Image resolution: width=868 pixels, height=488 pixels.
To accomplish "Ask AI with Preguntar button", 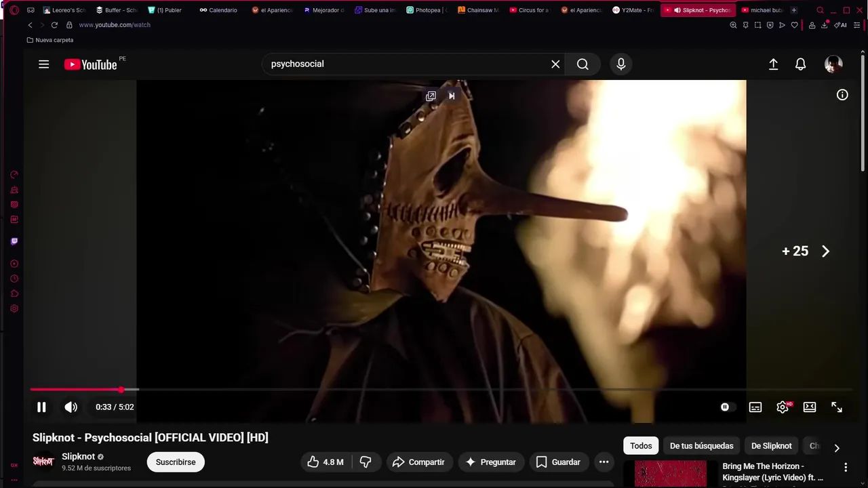I will (x=491, y=462).
